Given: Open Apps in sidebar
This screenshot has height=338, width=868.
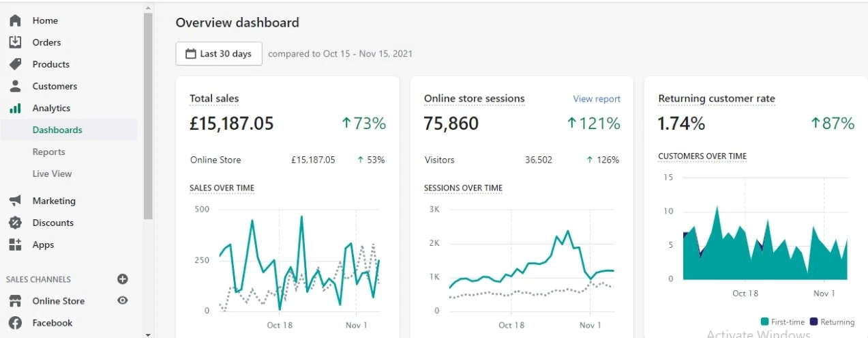Looking at the screenshot, I should click(x=43, y=244).
